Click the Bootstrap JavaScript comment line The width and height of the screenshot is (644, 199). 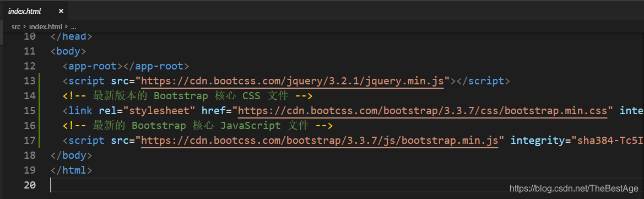tap(197, 125)
